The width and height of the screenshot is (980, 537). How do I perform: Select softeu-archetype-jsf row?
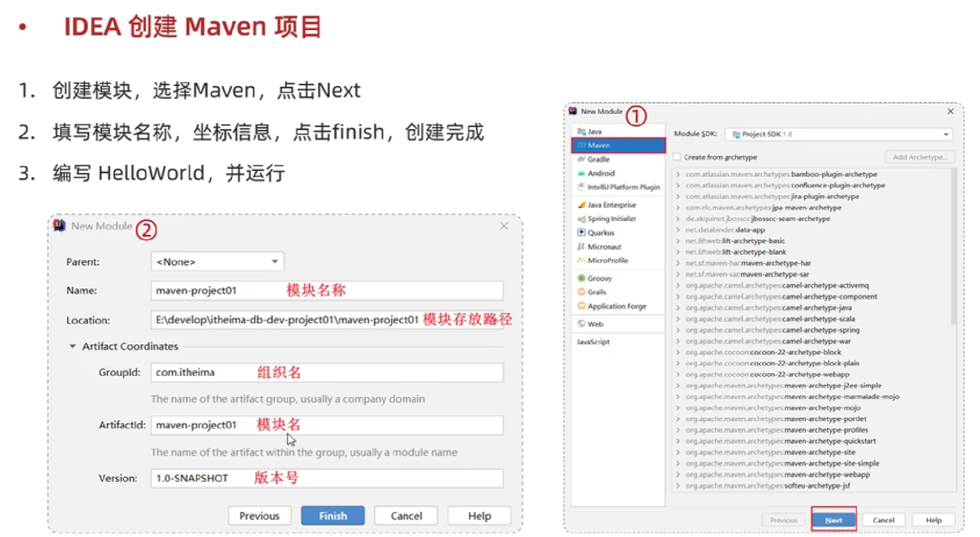click(x=810, y=485)
